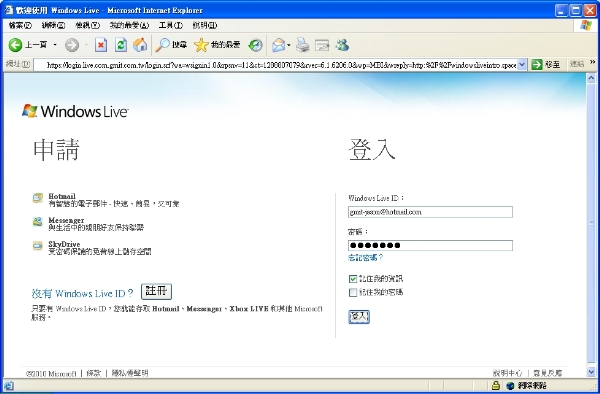600x394 pixels.
Task: Expand the address bar URL dropdown
Action: 522,65
